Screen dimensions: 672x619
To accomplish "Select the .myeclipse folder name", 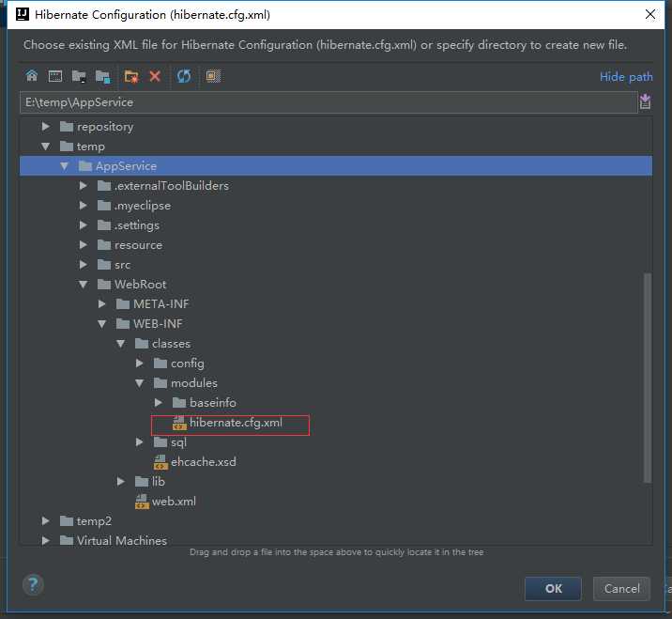I will tap(143, 206).
